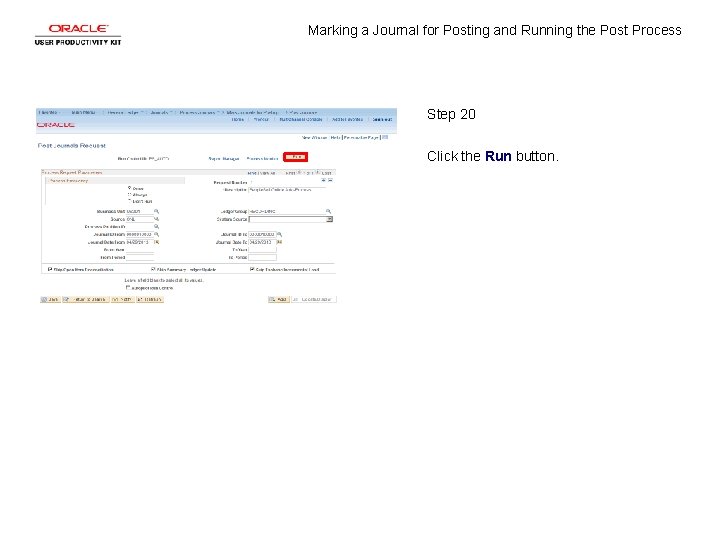Click into the To Period field
The width and height of the screenshot is (720, 540).
(262, 258)
